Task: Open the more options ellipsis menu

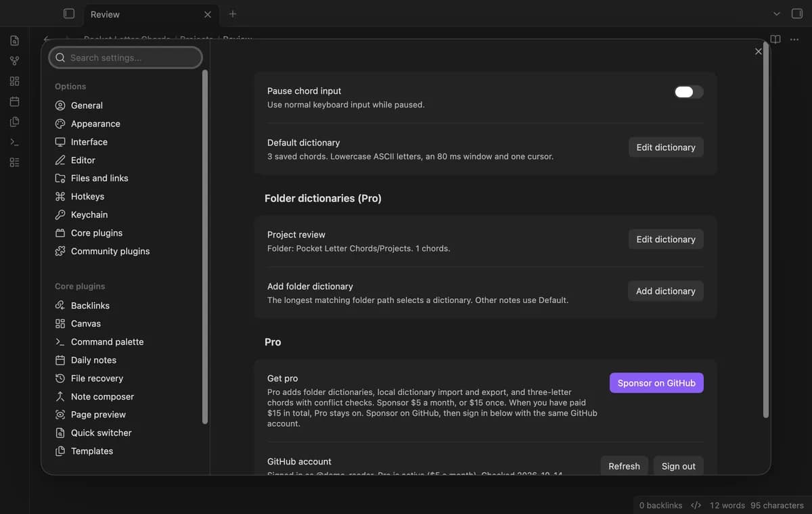Action: tap(794, 39)
